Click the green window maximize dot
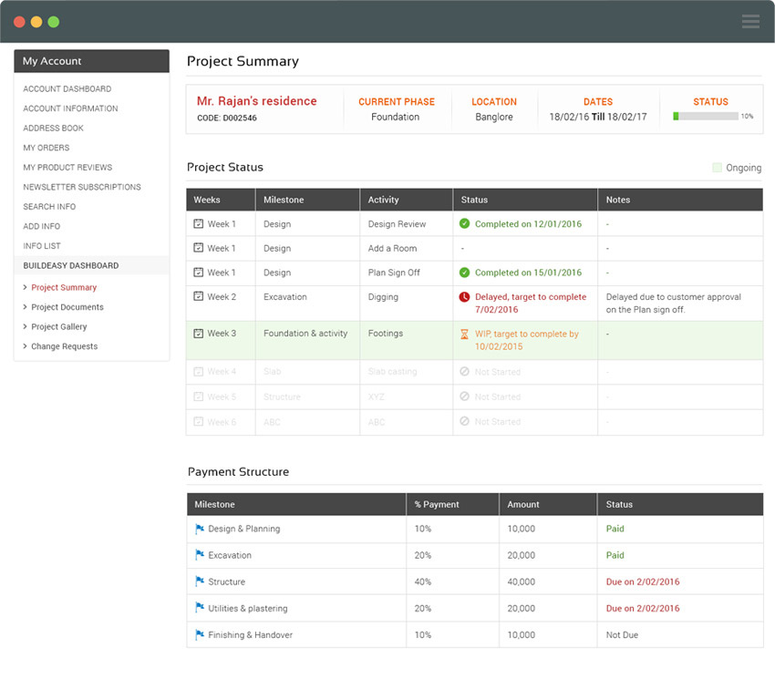 click(54, 22)
